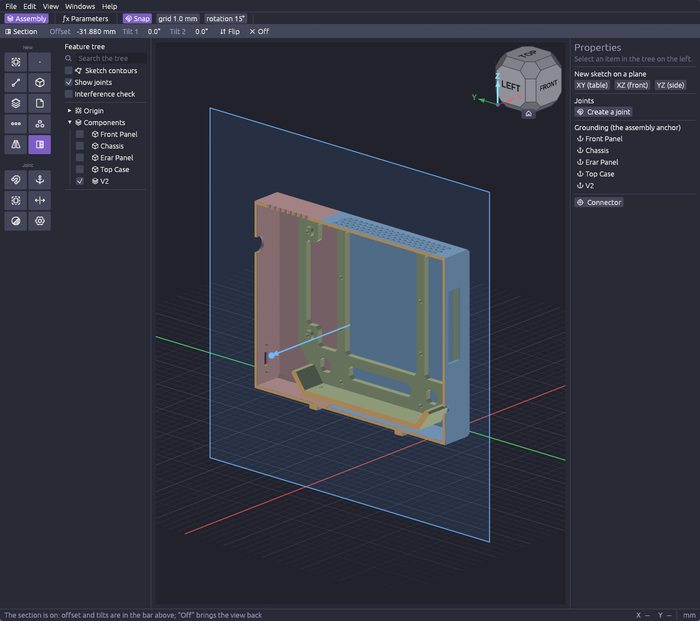The width and height of the screenshot is (700, 621).
Task: Switch to the Assembly tab
Action: (x=27, y=19)
